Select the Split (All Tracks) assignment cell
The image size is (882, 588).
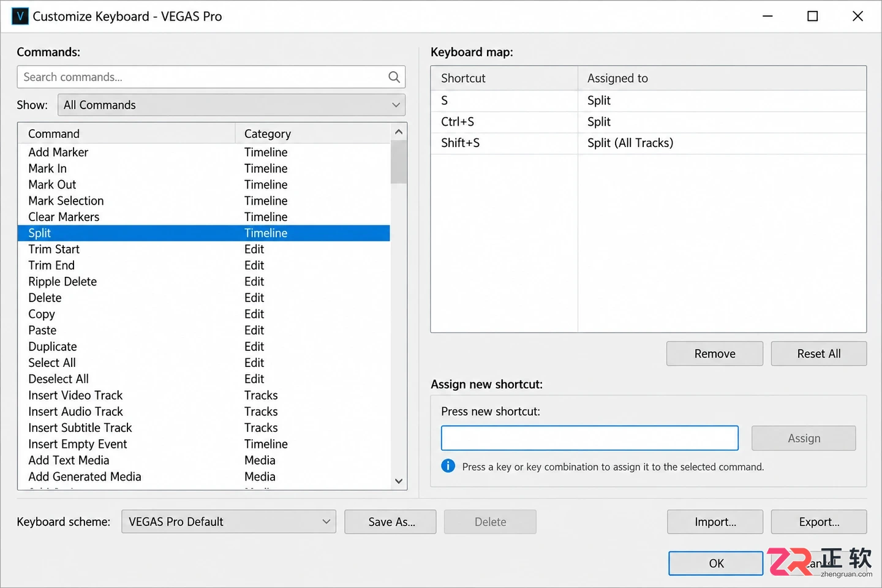722,143
